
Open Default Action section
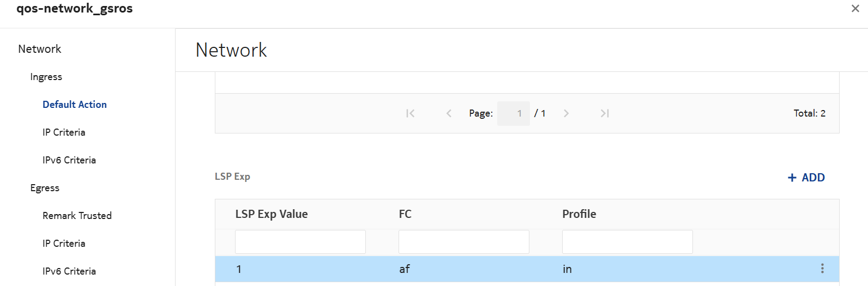pos(75,105)
